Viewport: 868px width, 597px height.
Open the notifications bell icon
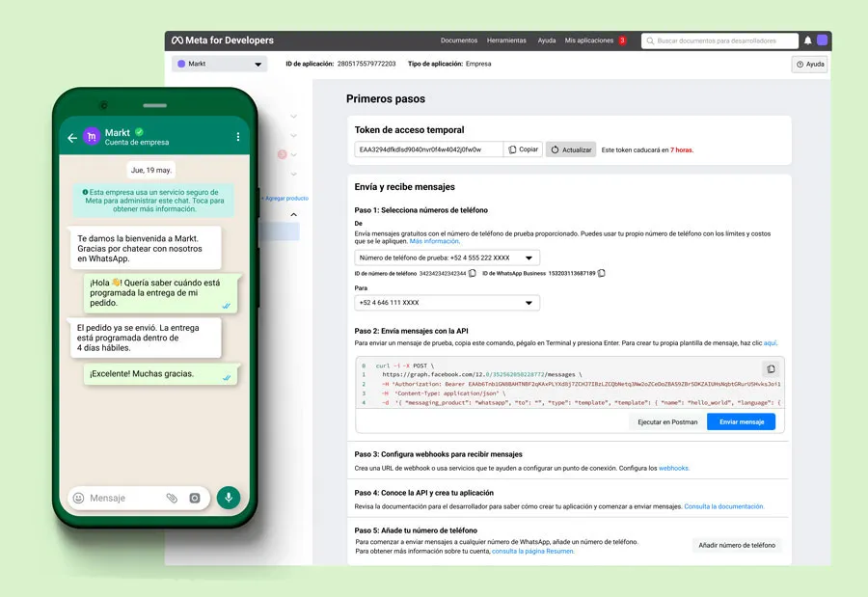810,40
